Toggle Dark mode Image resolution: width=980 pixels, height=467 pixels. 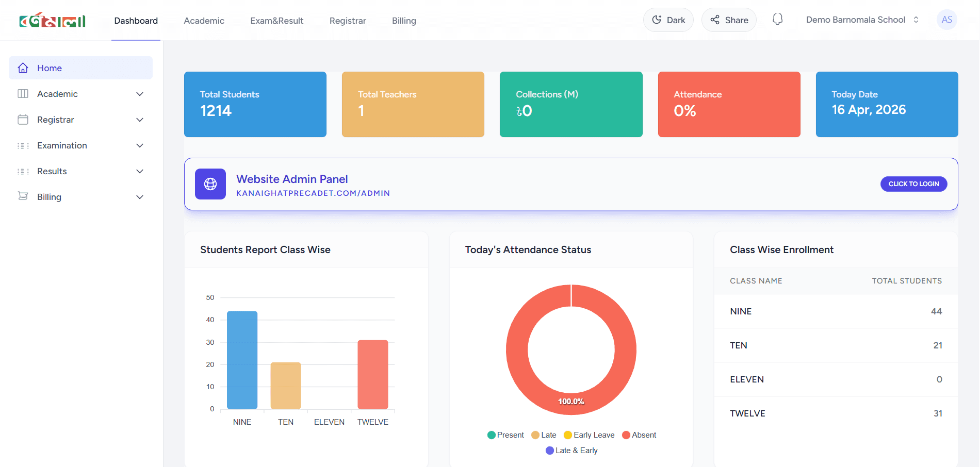(668, 20)
